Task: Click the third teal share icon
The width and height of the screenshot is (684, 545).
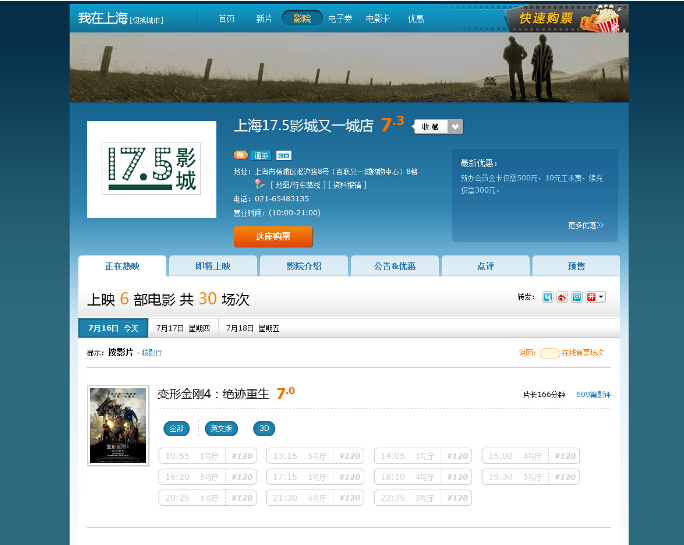Action: pos(577,297)
